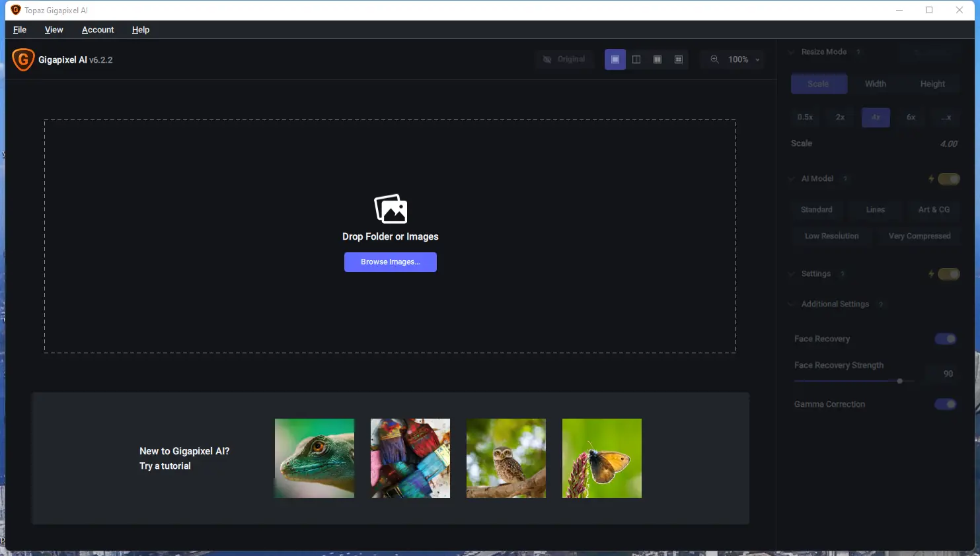Viewport: 980px width, 556px height.
Task: Select the Low Resolution AI model
Action: pos(832,236)
